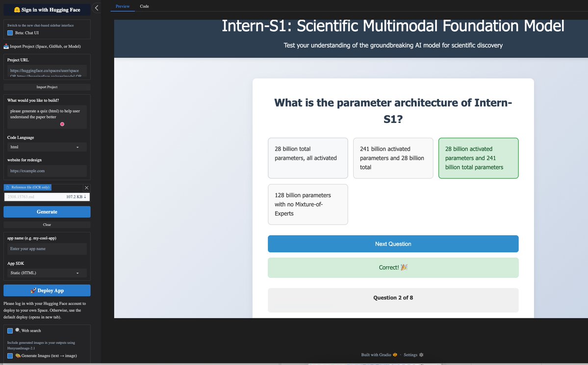Select the Preview tab
This screenshot has width=588, height=365.
pos(123,6)
